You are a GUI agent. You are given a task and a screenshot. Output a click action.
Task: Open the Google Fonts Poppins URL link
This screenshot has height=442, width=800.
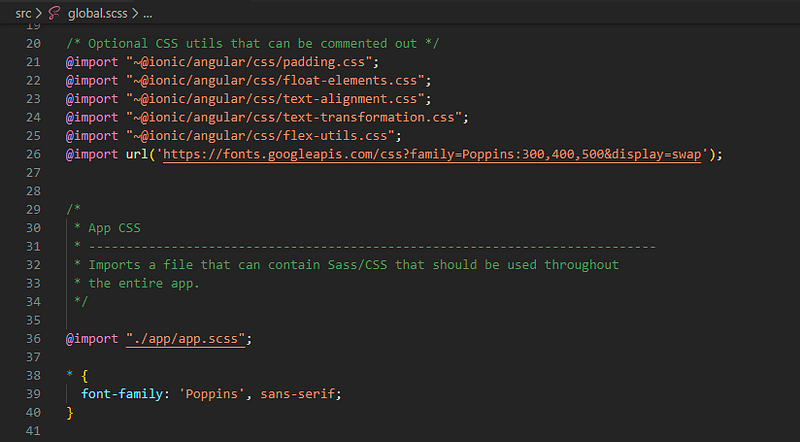(x=432, y=154)
